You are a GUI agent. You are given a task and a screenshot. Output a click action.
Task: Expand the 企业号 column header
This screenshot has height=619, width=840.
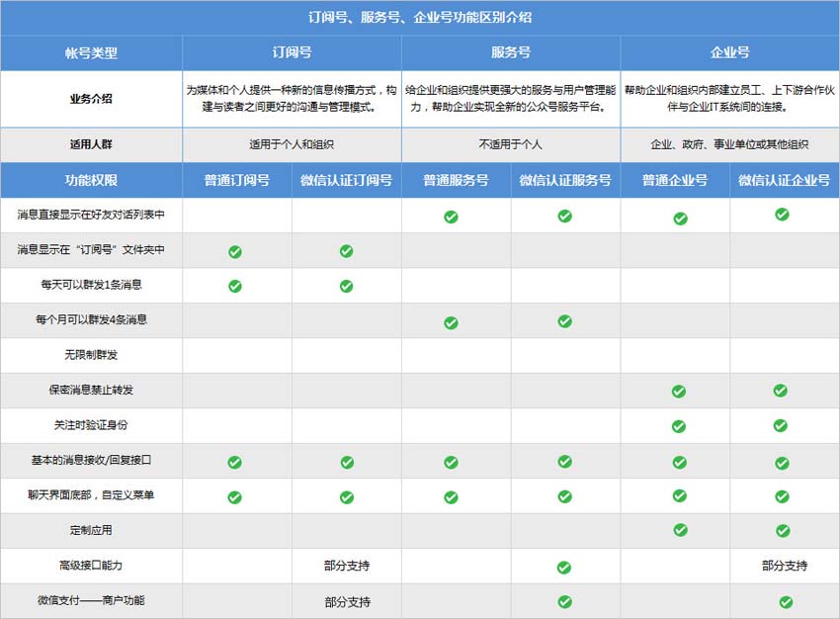click(728, 53)
